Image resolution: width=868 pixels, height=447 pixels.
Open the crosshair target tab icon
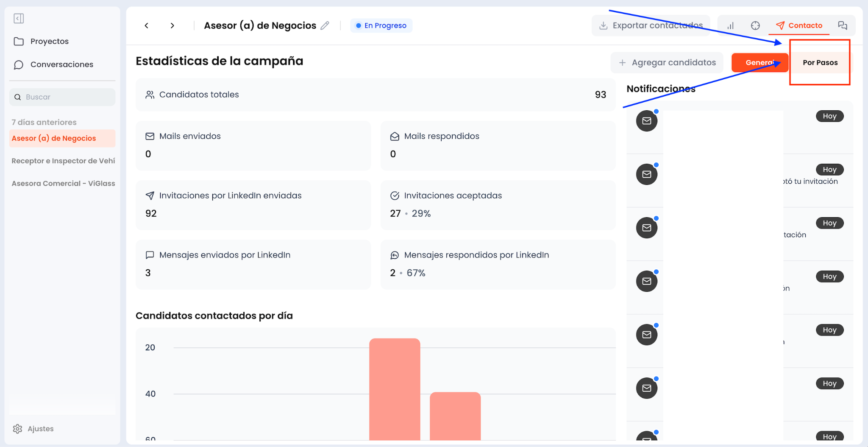pyautogui.click(x=755, y=25)
